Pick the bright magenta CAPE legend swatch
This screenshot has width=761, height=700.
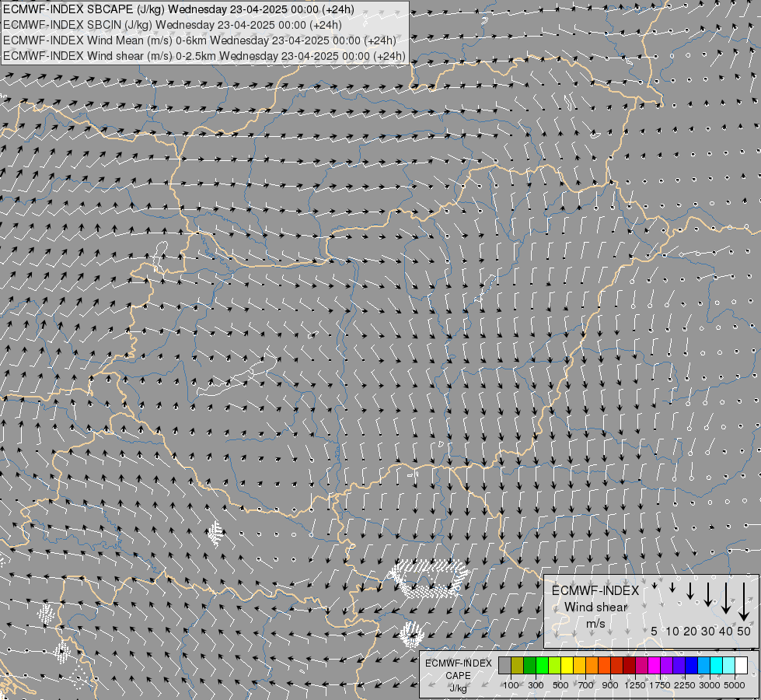tap(654, 665)
